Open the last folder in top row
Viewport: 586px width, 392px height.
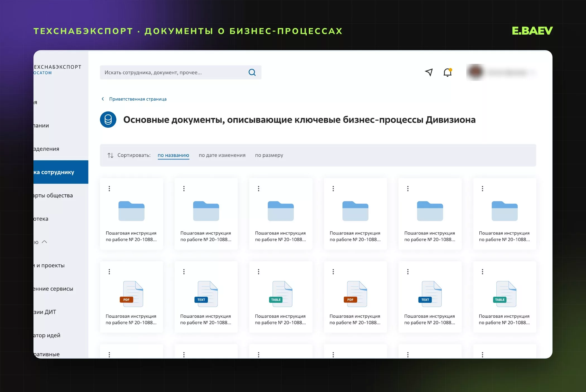point(505,211)
